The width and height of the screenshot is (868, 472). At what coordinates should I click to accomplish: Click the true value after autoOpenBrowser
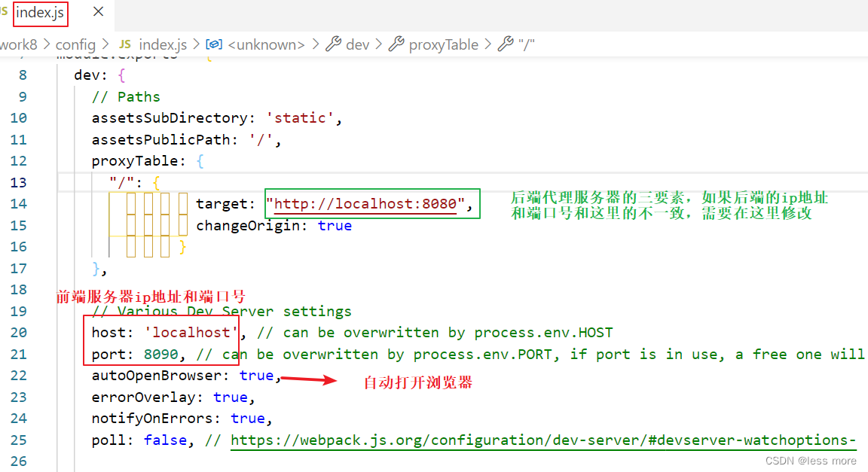tap(256, 376)
